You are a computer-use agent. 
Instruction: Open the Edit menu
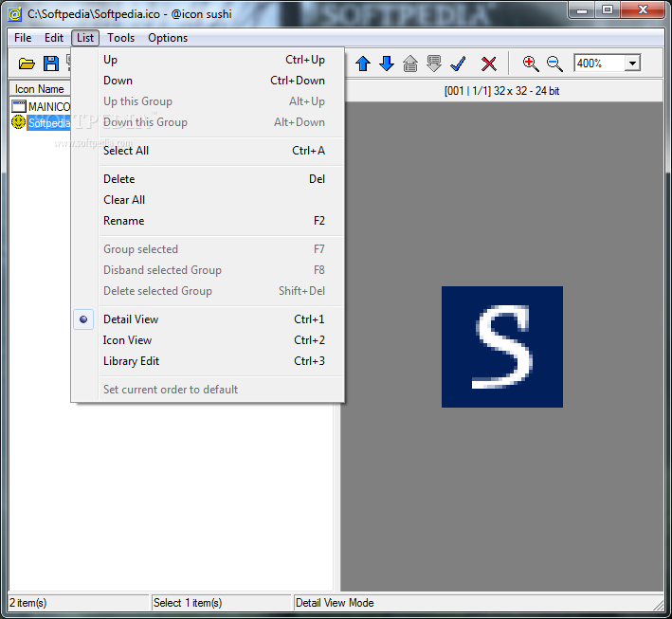(x=54, y=38)
